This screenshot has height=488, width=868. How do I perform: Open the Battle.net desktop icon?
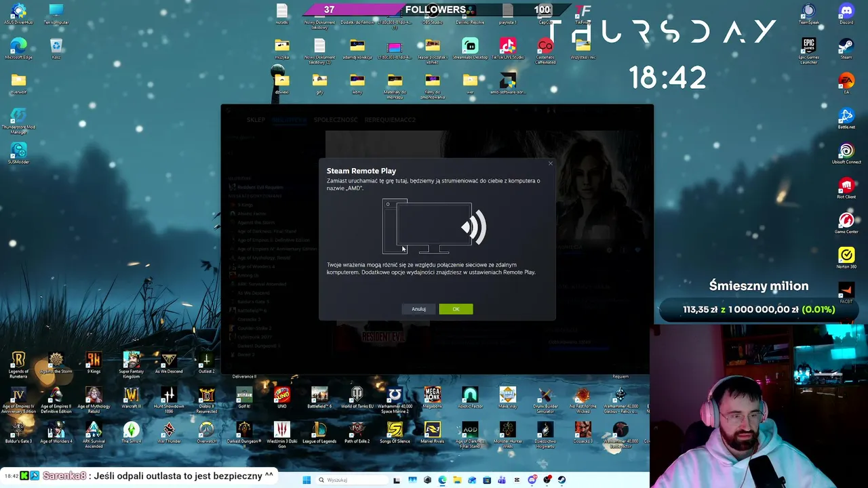846,119
